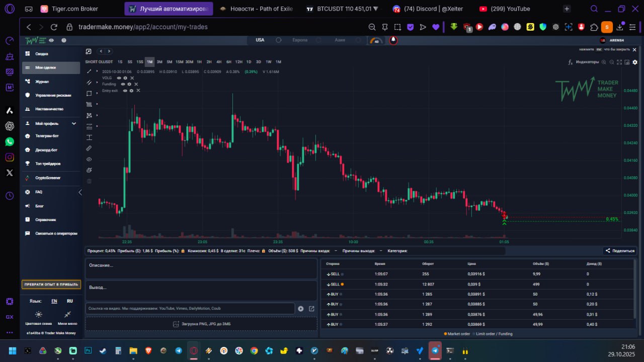Image resolution: width=644 pixels, height=362 pixels.
Task: Open Telegram from the Windows taskbar
Action: tap(435, 350)
